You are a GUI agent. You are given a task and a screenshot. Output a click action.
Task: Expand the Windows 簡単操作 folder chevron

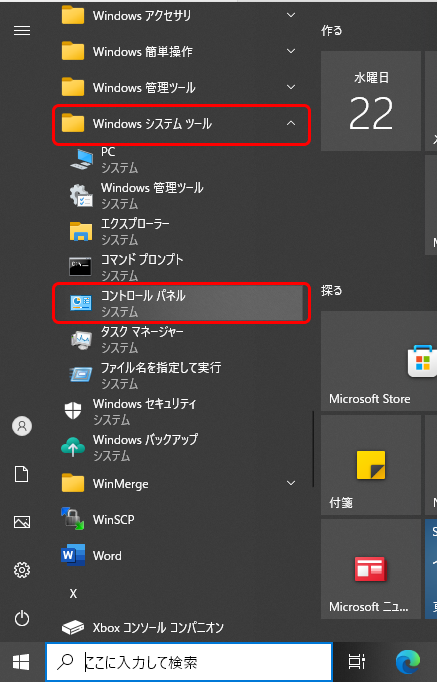291,51
